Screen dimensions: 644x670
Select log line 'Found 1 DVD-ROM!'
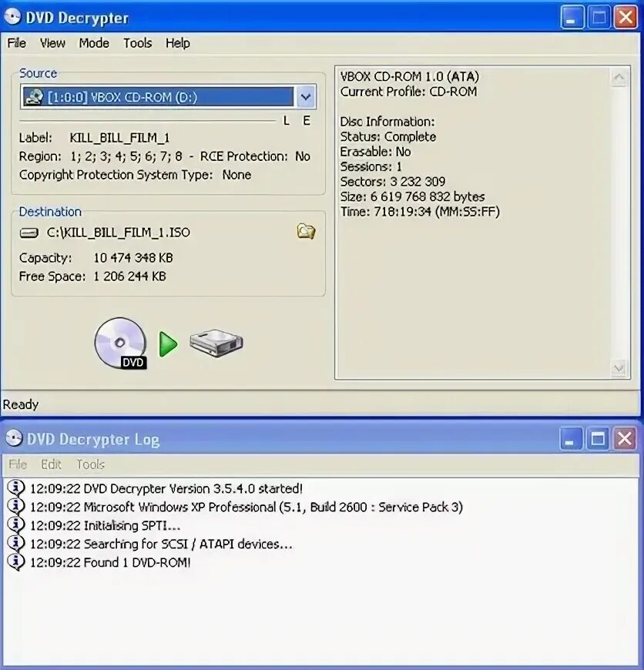point(110,562)
